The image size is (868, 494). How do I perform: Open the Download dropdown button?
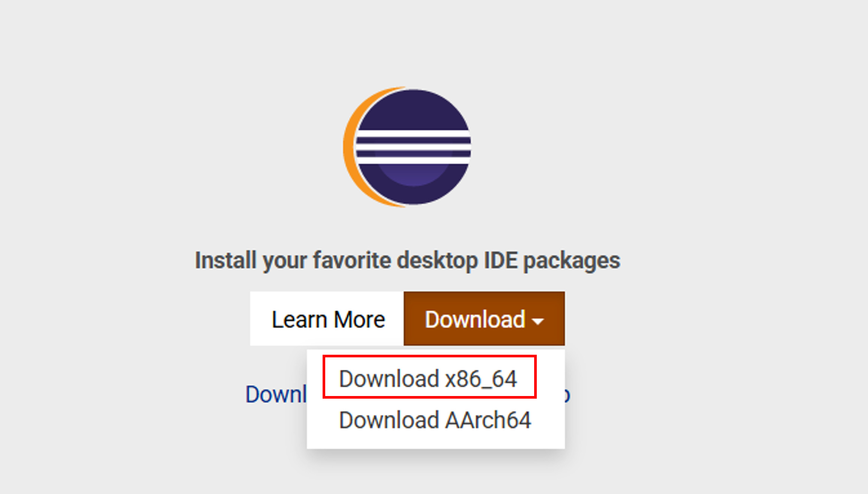(484, 319)
